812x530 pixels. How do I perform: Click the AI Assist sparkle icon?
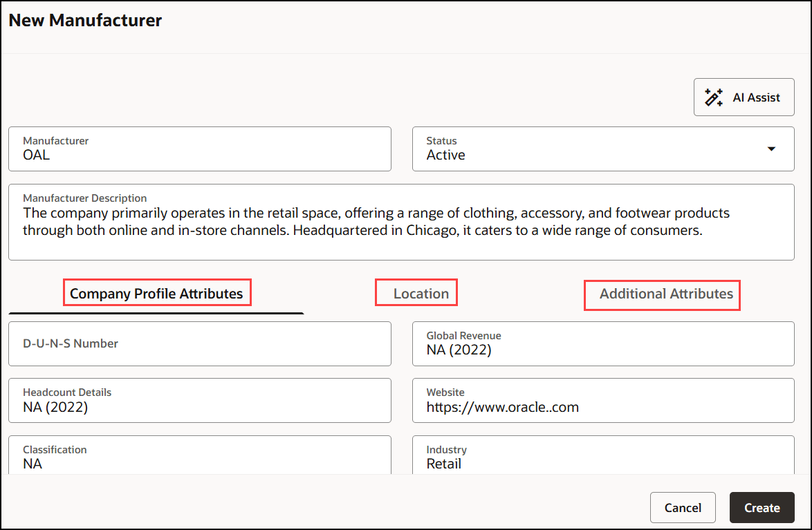click(x=713, y=97)
